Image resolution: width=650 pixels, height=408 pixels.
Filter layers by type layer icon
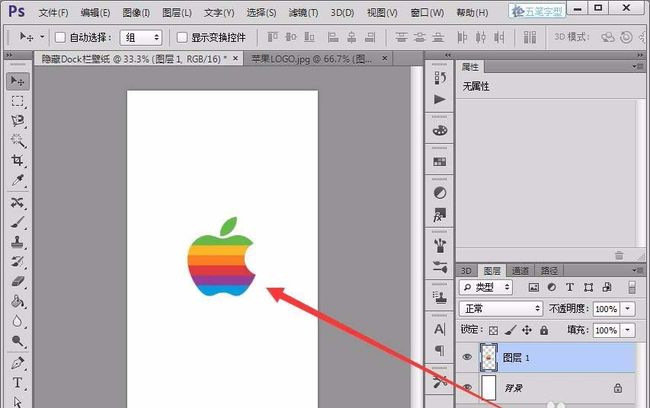[x=570, y=287]
